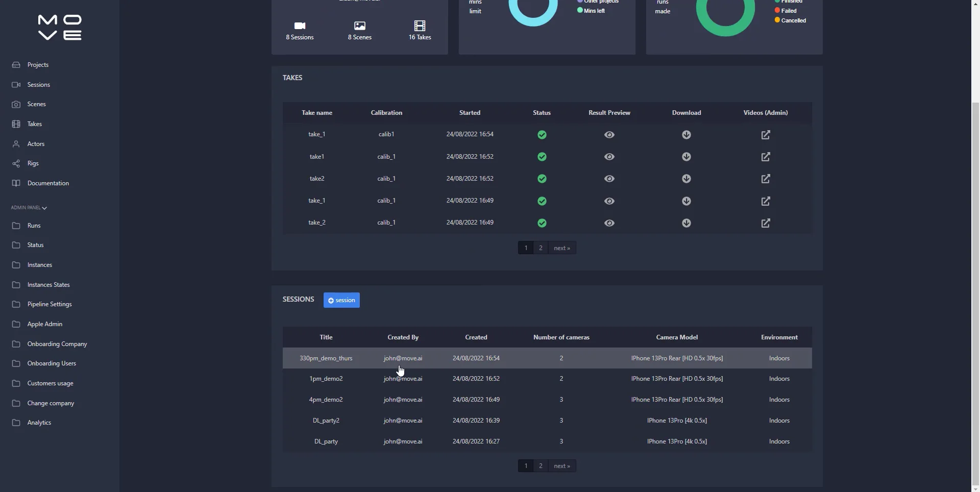The image size is (980, 492).
Task: Add a new session button
Action: pyautogui.click(x=341, y=300)
